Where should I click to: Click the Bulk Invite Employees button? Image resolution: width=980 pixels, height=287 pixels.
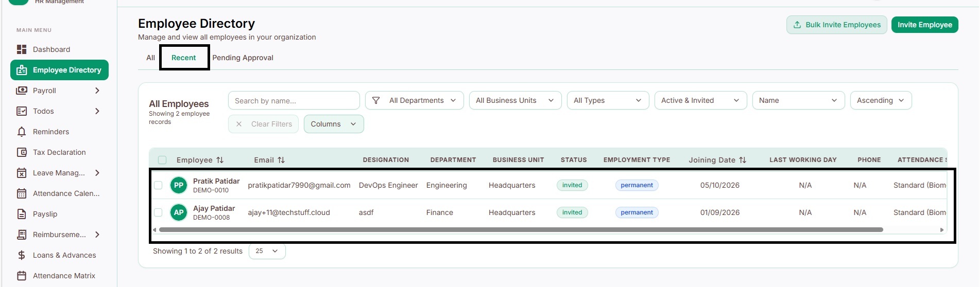(837, 25)
